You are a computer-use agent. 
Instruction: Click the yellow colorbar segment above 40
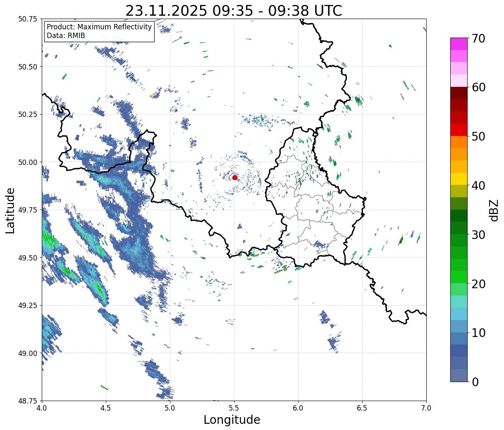coord(459,179)
